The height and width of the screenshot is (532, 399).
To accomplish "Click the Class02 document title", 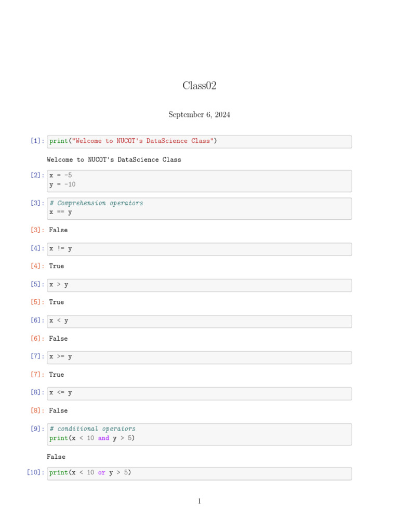I will pos(199,86).
